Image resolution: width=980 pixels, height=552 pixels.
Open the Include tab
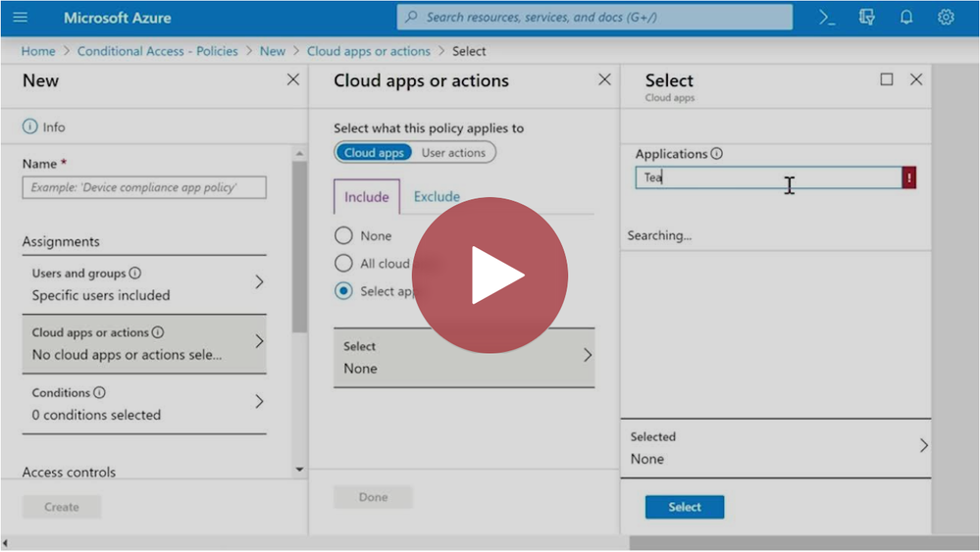click(x=367, y=197)
